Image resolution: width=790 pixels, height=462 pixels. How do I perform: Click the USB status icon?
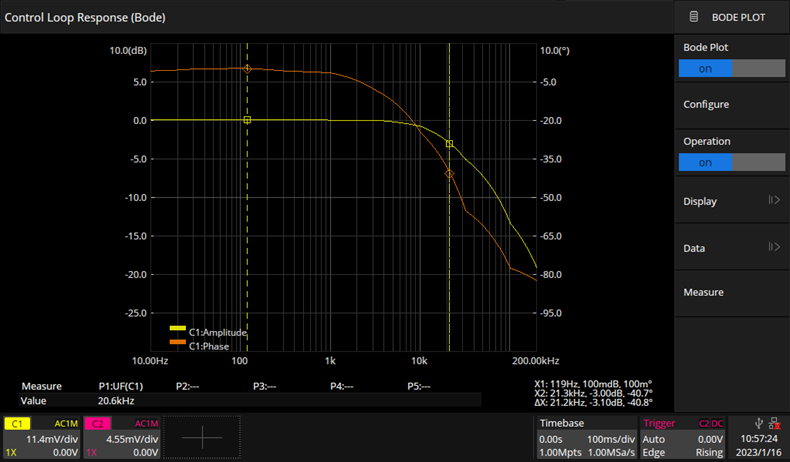762,423
